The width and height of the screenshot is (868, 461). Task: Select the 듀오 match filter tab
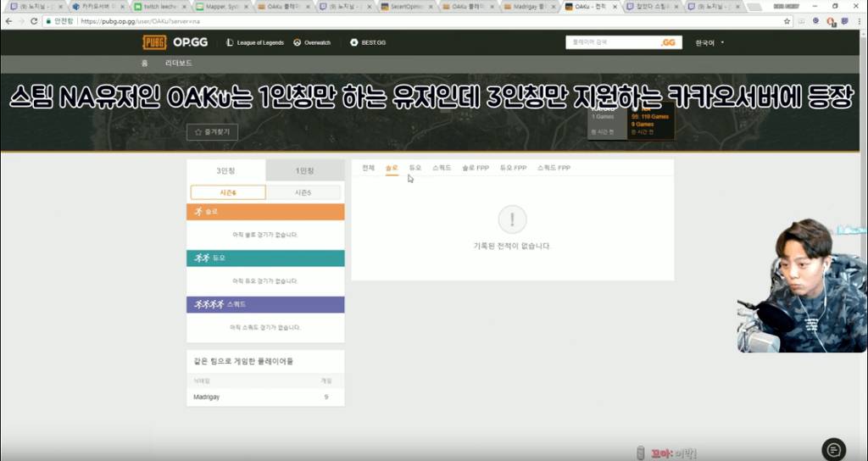[x=415, y=168]
